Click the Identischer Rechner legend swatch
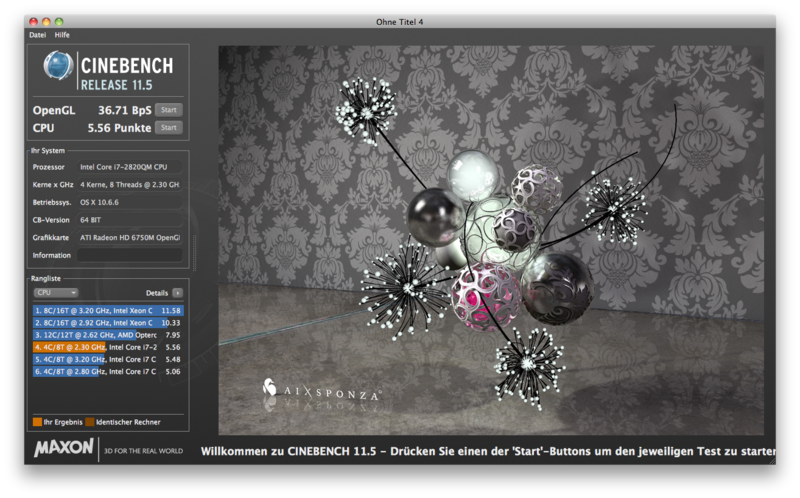This screenshot has width=800, height=498. [90, 422]
